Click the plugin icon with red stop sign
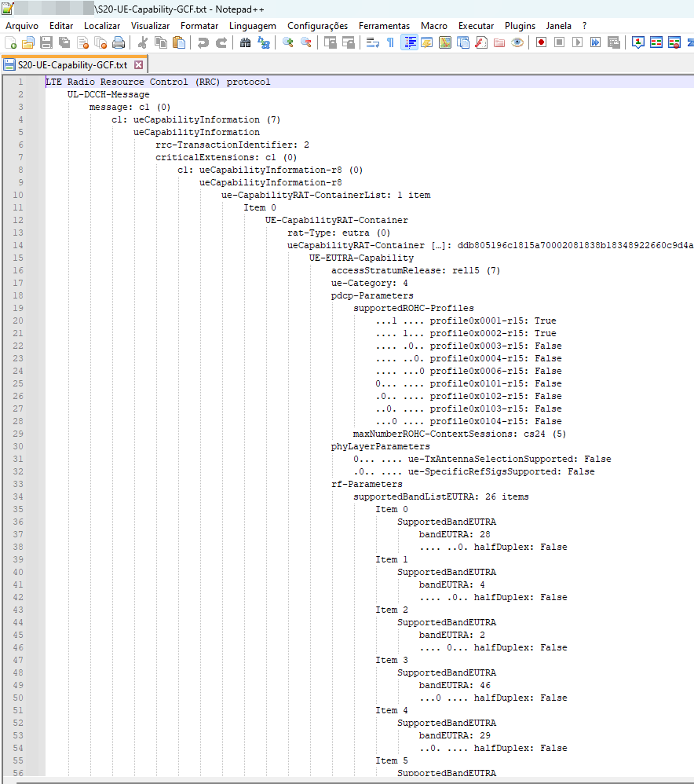Viewport: 694px width, 784px height. [x=674, y=43]
